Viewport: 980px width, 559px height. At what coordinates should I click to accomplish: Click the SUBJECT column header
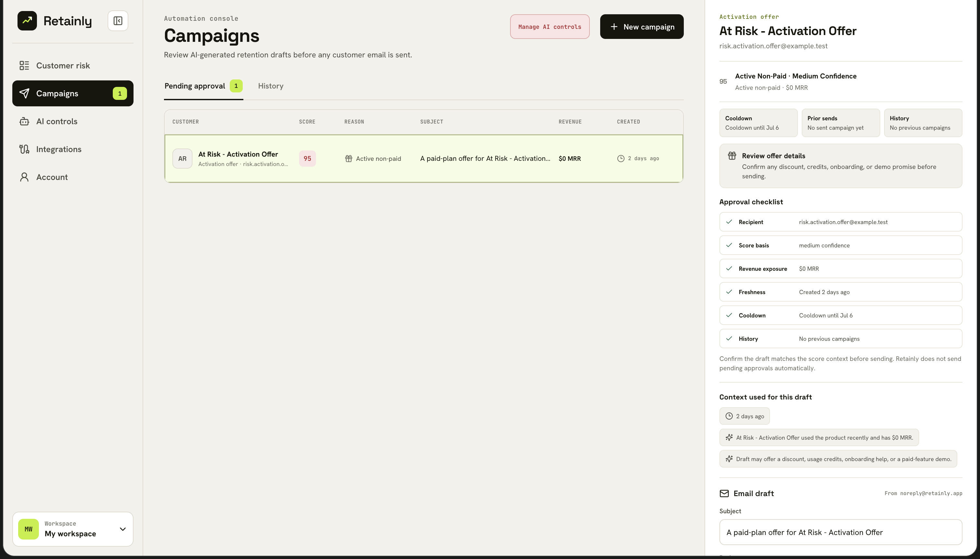431,122
